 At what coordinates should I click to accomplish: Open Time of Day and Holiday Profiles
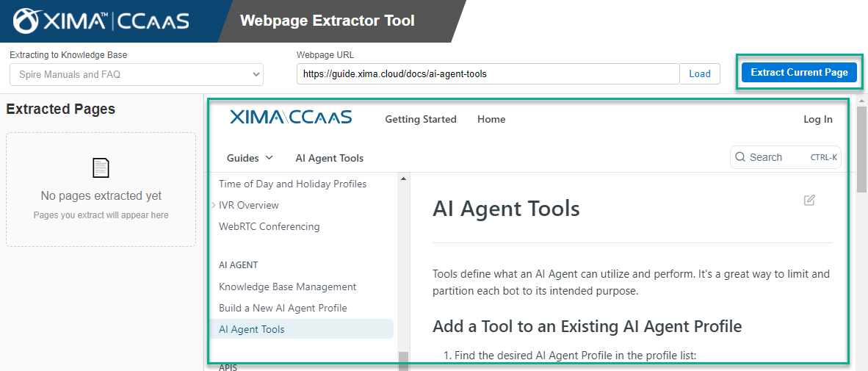[293, 183]
